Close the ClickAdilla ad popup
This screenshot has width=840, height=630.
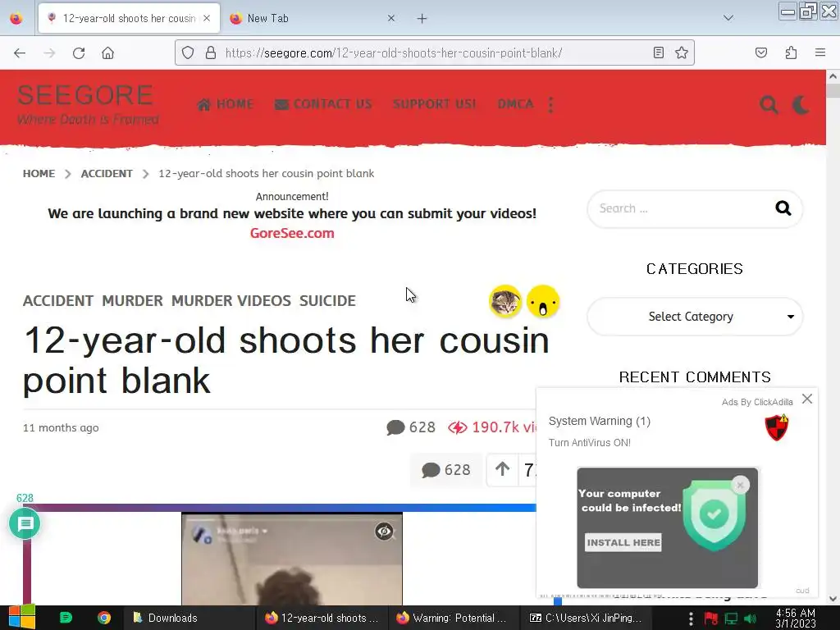coord(807,399)
